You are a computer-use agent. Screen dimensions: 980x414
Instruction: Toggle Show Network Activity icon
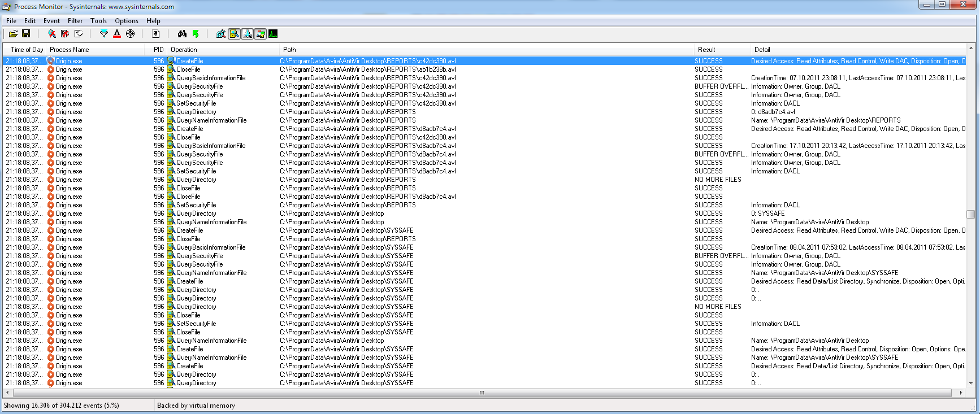pos(247,34)
